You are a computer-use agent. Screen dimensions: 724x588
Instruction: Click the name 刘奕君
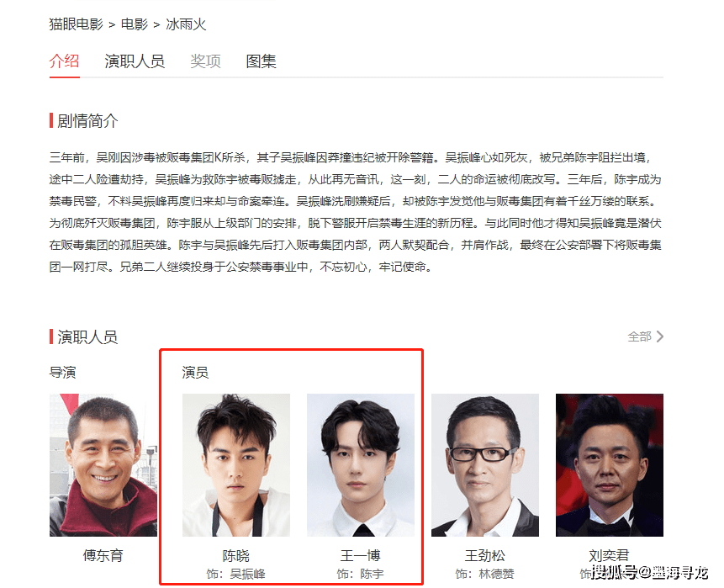click(609, 555)
